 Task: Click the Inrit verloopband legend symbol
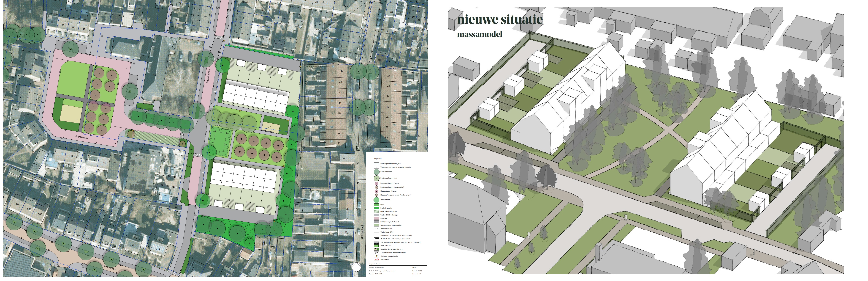[x=377, y=242]
